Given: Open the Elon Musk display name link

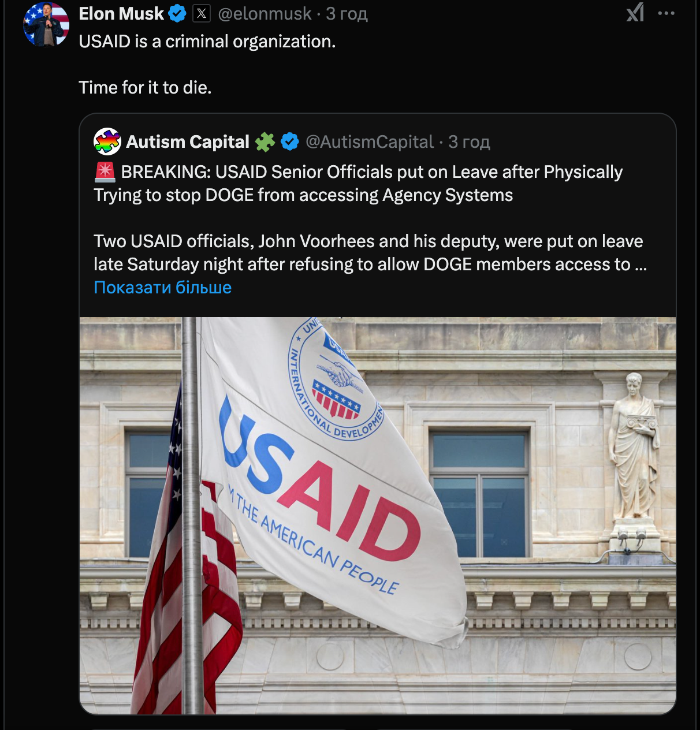Looking at the screenshot, I should pyautogui.click(x=121, y=13).
